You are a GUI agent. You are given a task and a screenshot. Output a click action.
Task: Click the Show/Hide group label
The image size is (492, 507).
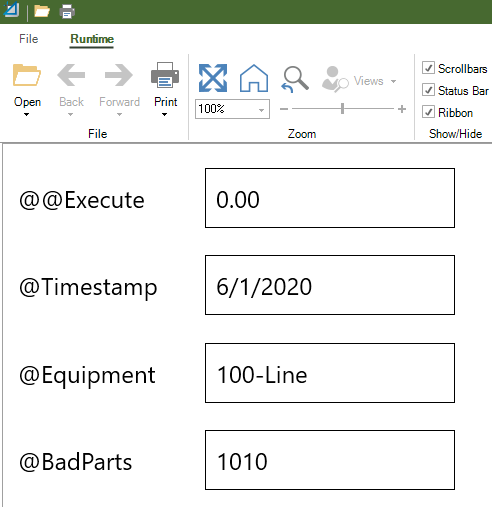tap(455, 134)
